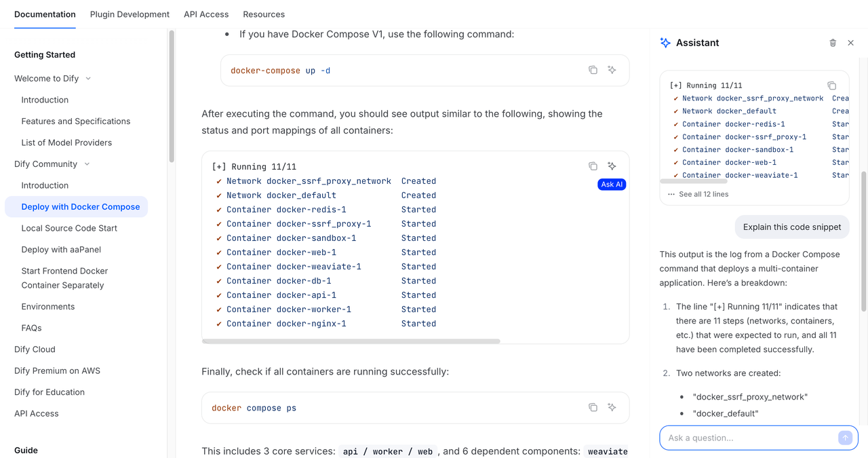Image resolution: width=868 pixels, height=458 pixels.
Task: Open the FAQs page in sidebar
Action: tap(31, 328)
